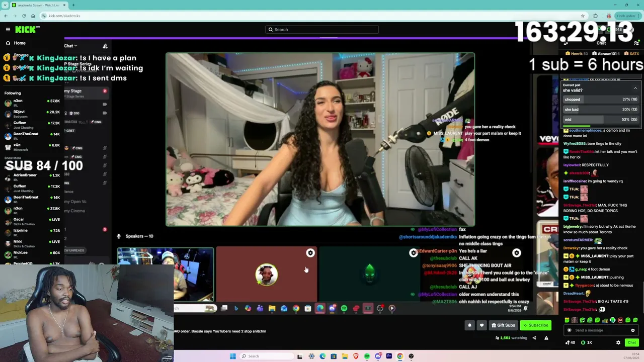This screenshot has width=644, height=362.
Task: Open laylowbci's profile in chat
Action: pos(572,165)
